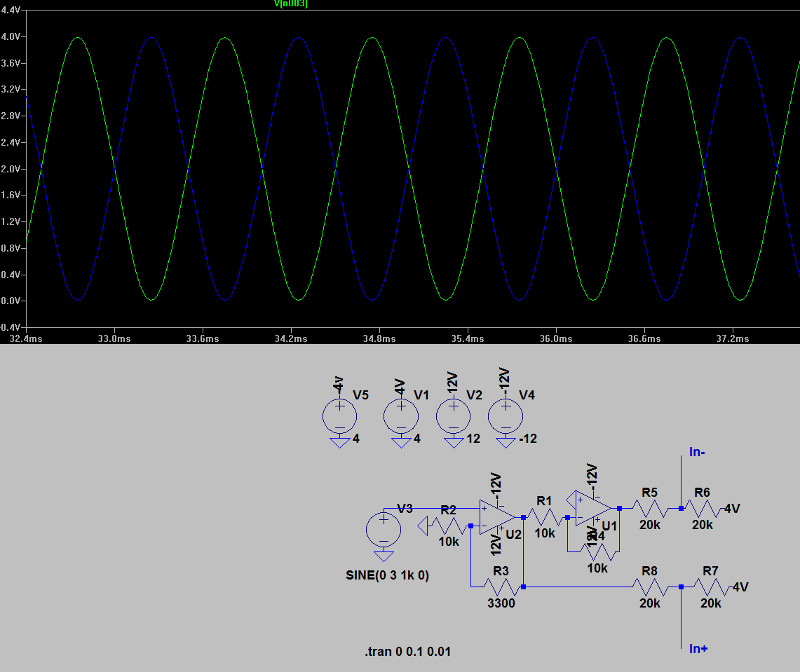800x672 pixels.
Task: Click the 4V label beside R7
Action: 741,587
